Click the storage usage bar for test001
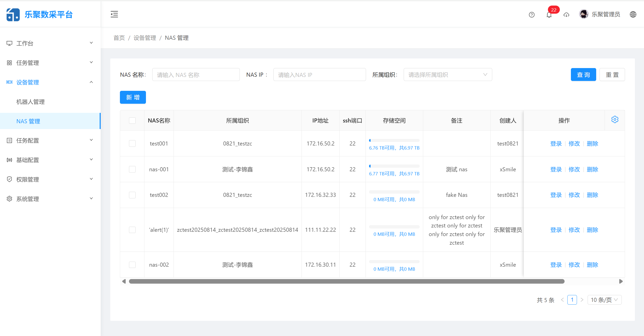 394,140
